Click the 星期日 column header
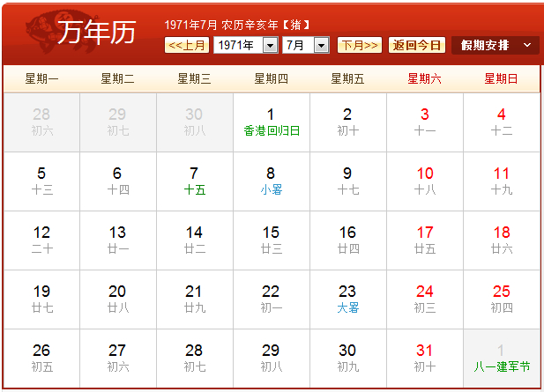 pyautogui.click(x=501, y=78)
